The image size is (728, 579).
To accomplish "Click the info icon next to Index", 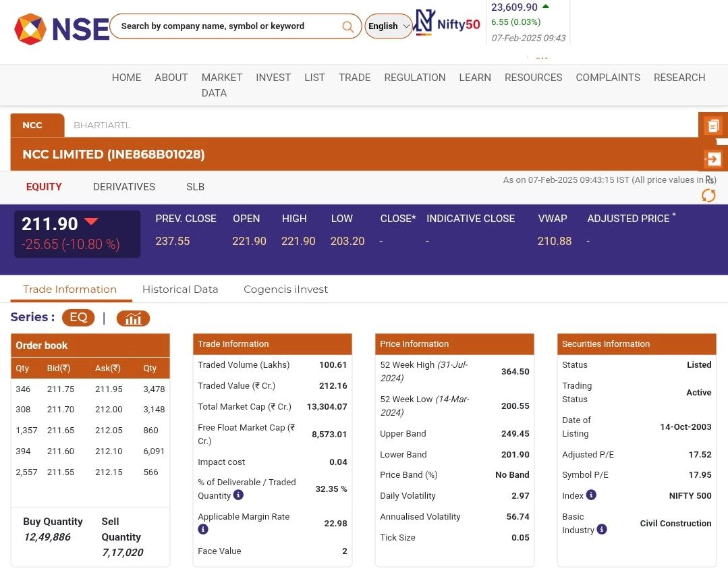I will pos(591,495).
